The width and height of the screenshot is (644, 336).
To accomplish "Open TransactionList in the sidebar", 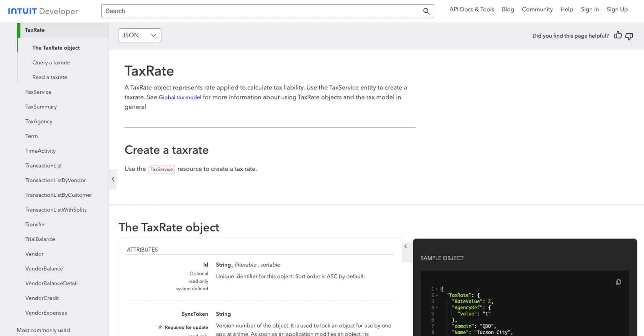I will (x=44, y=166).
